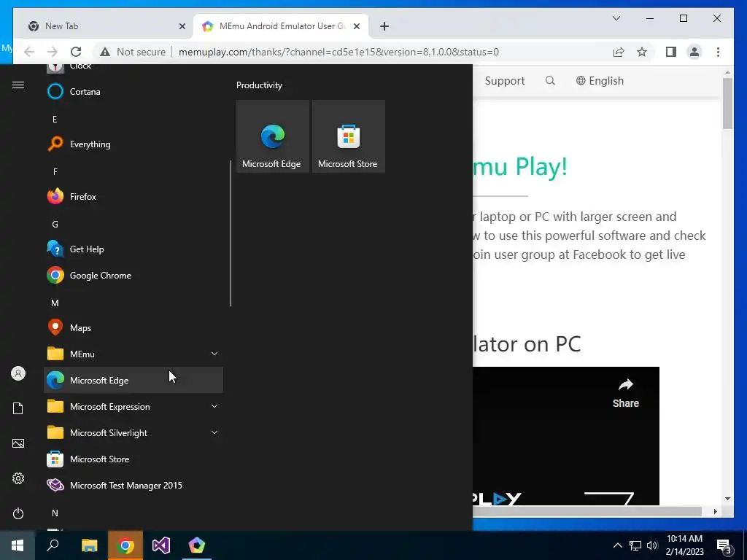Open the English language selector on website

click(600, 81)
